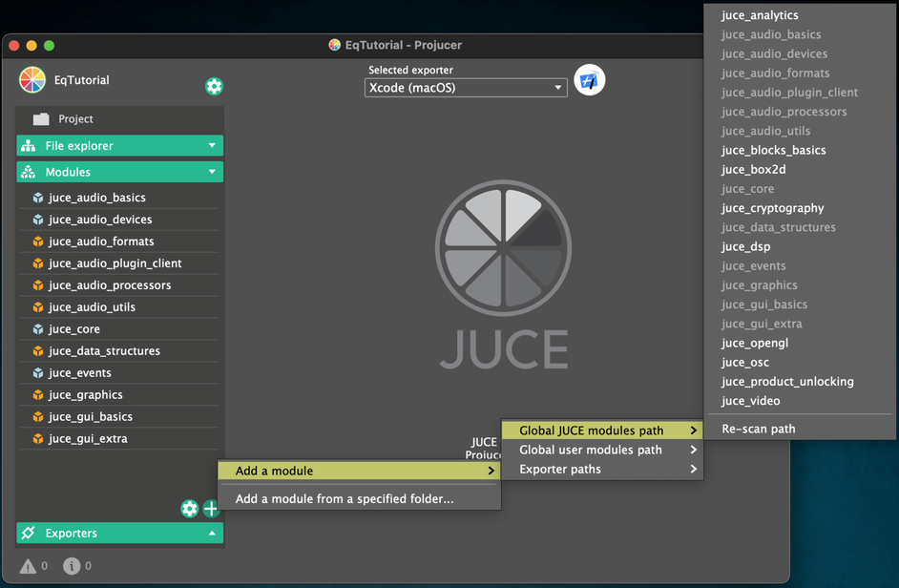Select juce_opengl in the module list
Image resolution: width=899 pixels, height=588 pixels.
click(x=755, y=343)
